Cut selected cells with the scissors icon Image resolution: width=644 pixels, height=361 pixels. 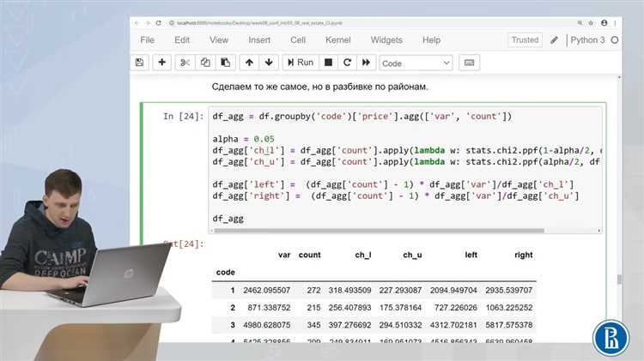pyautogui.click(x=185, y=63)
